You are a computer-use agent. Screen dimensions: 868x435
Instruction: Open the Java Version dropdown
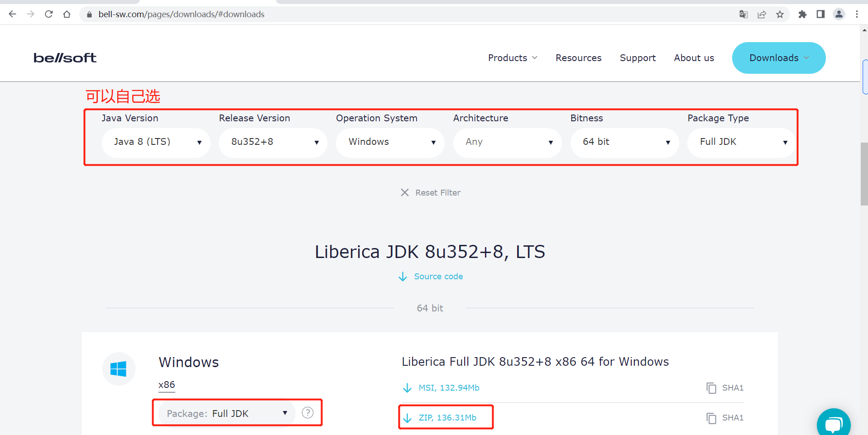156,142
